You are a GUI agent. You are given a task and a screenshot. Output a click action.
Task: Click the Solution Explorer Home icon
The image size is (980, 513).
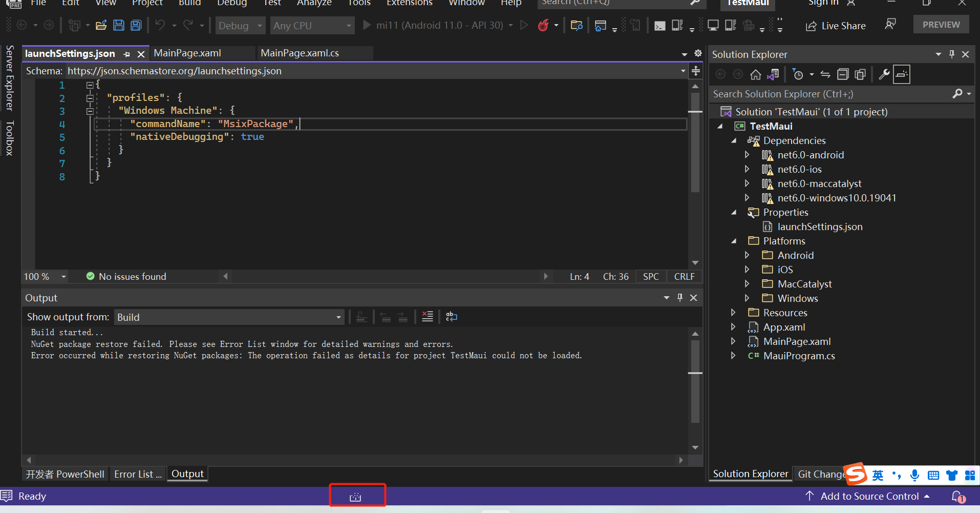(x=755, y=75)
